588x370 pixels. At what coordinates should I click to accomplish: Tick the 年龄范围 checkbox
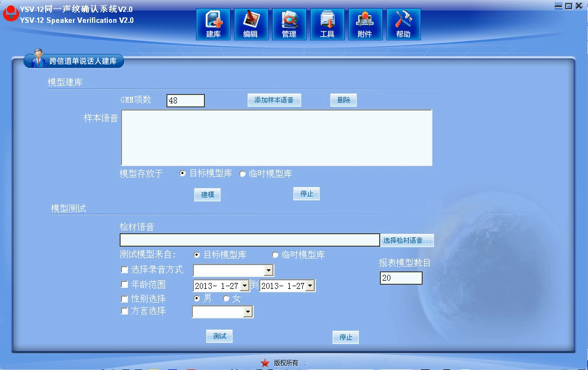[125, 285]
